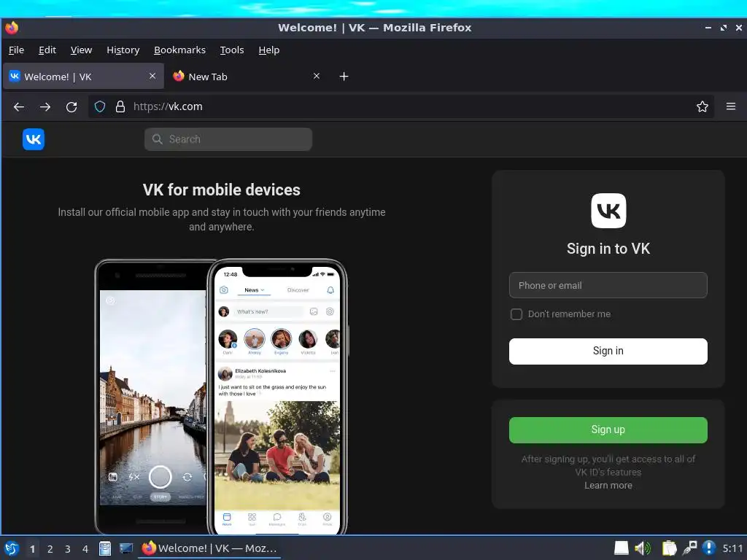The width and height of the screenshot is (747, 560).
Task: Follow the Learn more link
Action: tap(608, 485)
